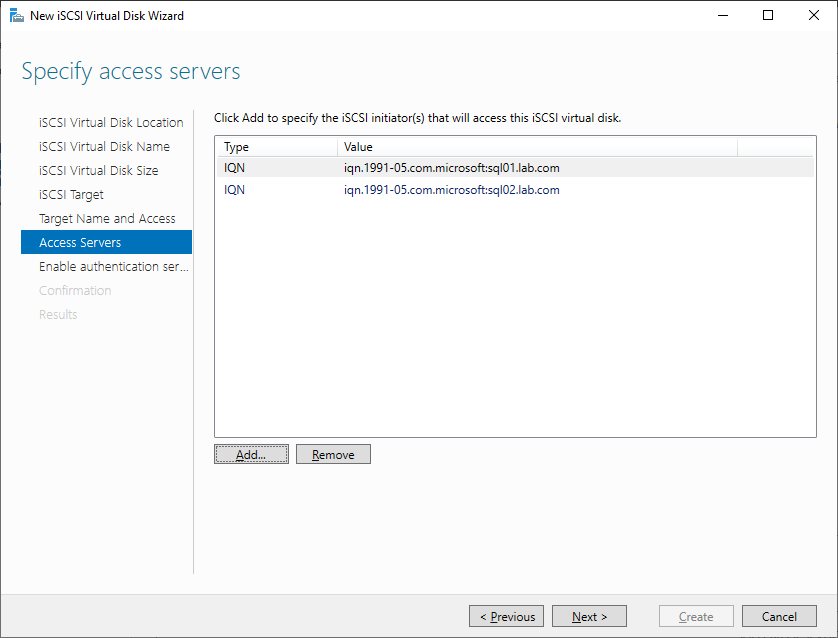The image size is (838, 638).
Task: Open iSCSI Virtual Disk Name step
Action: (104, 146)
